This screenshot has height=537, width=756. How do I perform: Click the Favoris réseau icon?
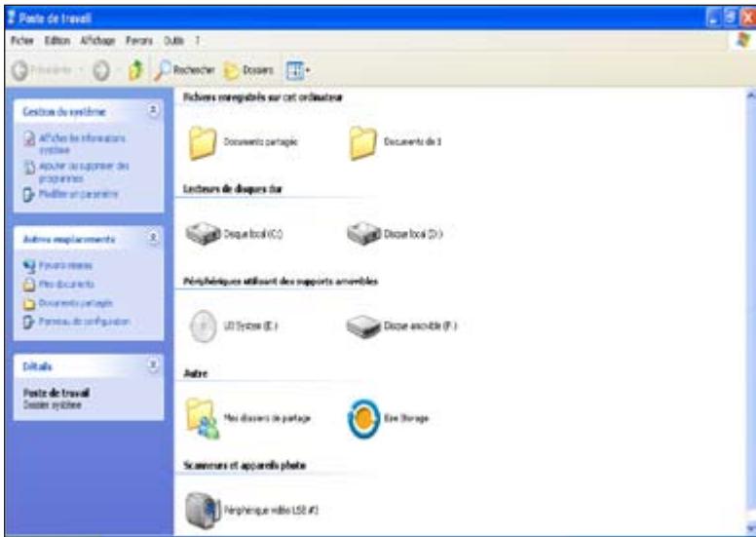[x=29, y=265]
